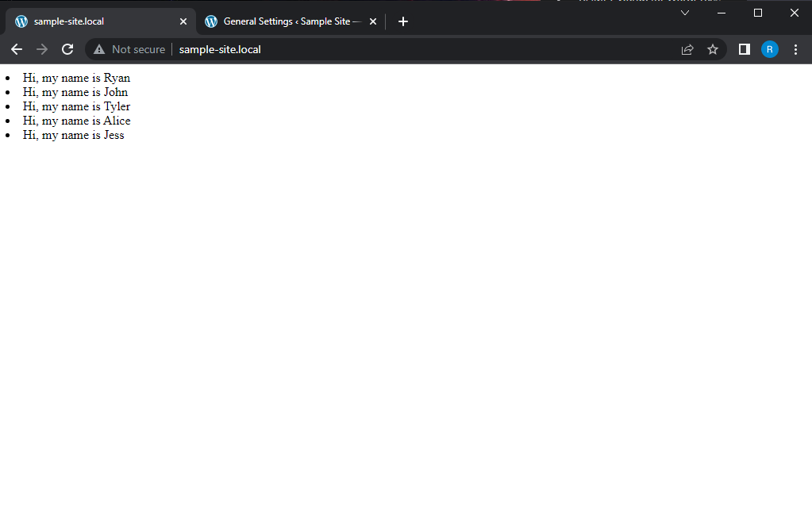Restore down the Chrome window

pyautogui.click(x=757, y=13)
